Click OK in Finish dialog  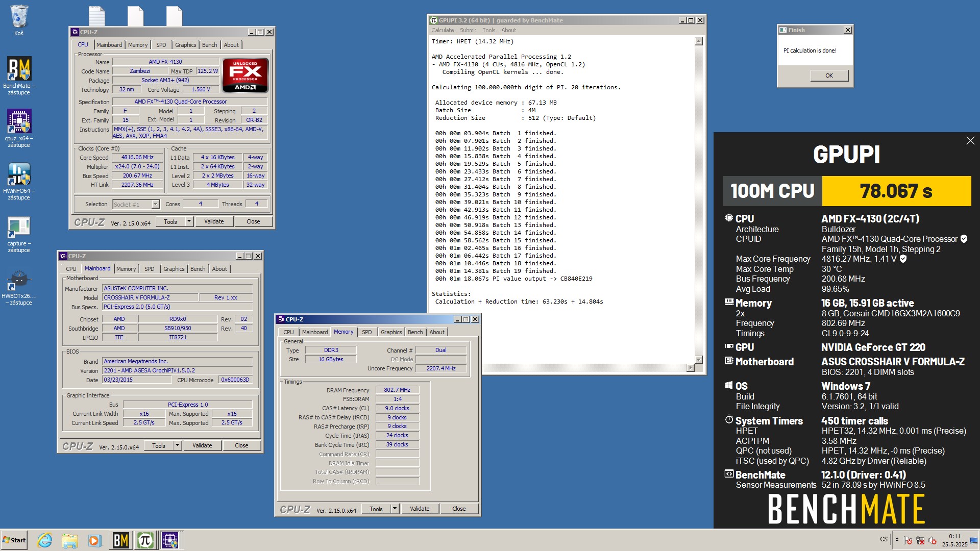[x=829, y=76]
